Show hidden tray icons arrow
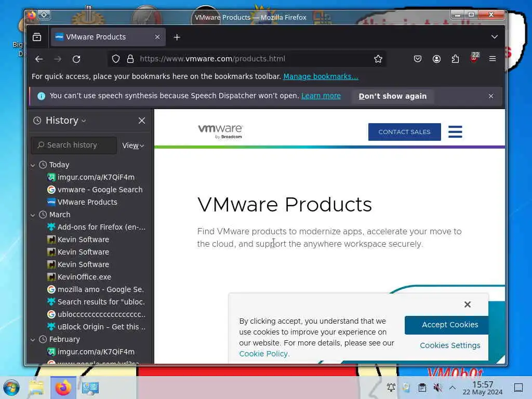The width and height of the screenshot is (532, 399). tap(453, 388)
